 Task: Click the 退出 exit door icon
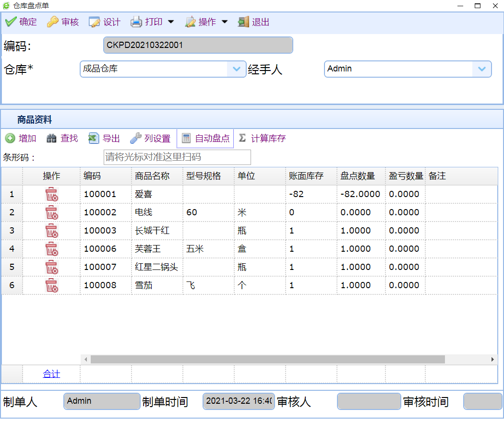coord(244,22)
